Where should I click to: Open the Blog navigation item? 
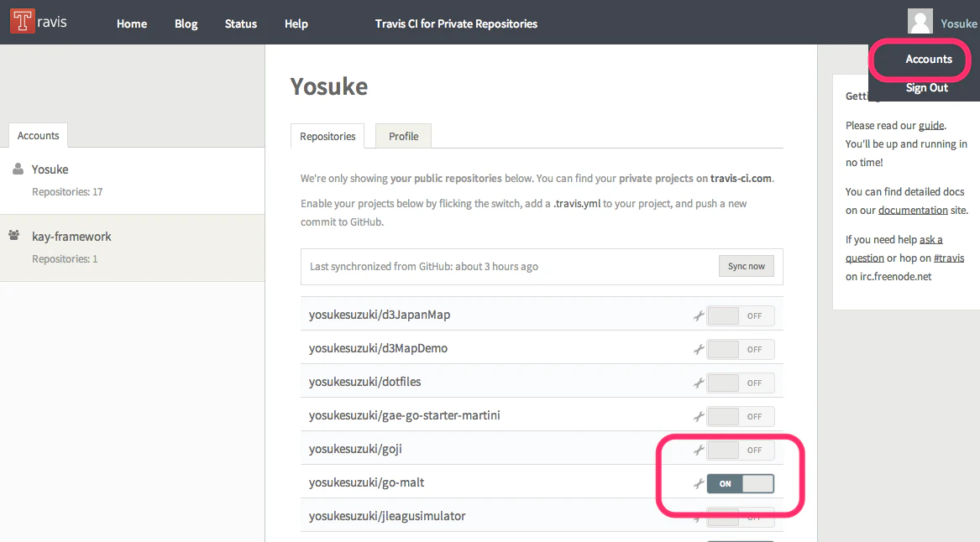pos(186,23)
